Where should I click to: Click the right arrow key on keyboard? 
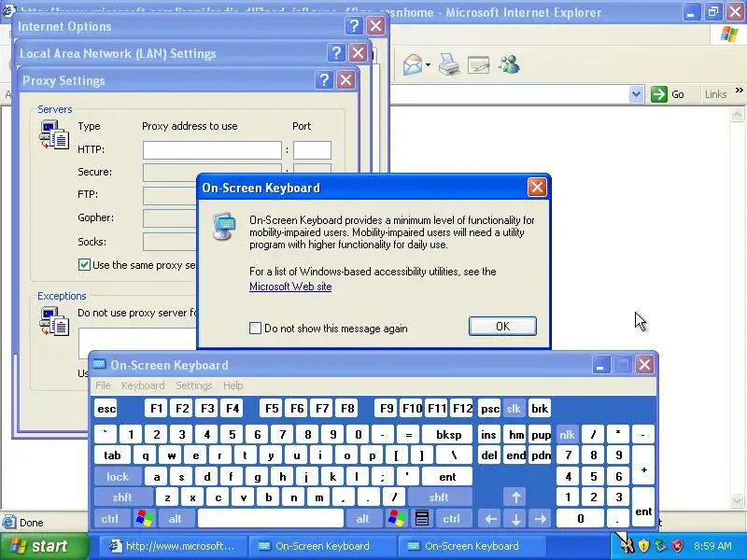(541, 518)
